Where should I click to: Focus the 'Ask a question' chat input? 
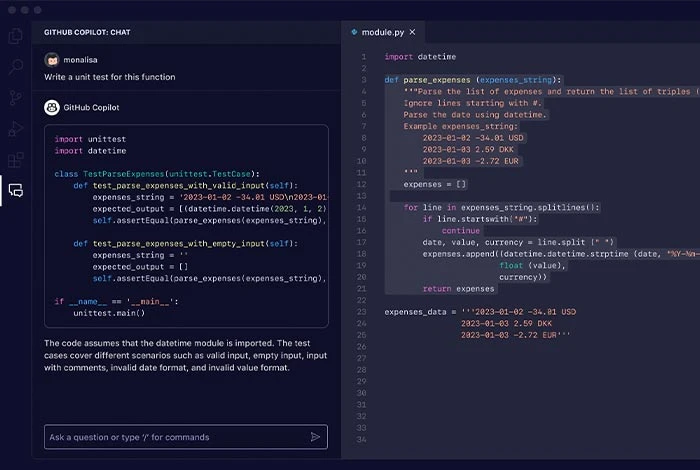[186, 437]
